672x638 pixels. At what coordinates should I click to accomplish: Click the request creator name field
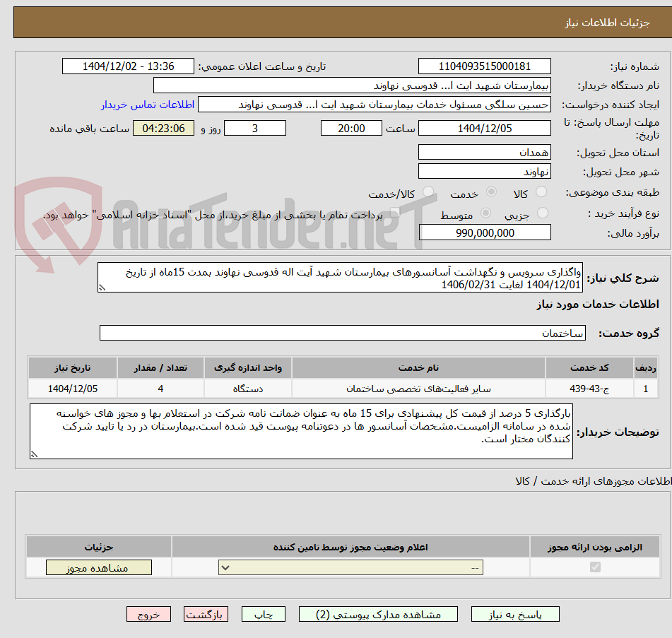374,105
